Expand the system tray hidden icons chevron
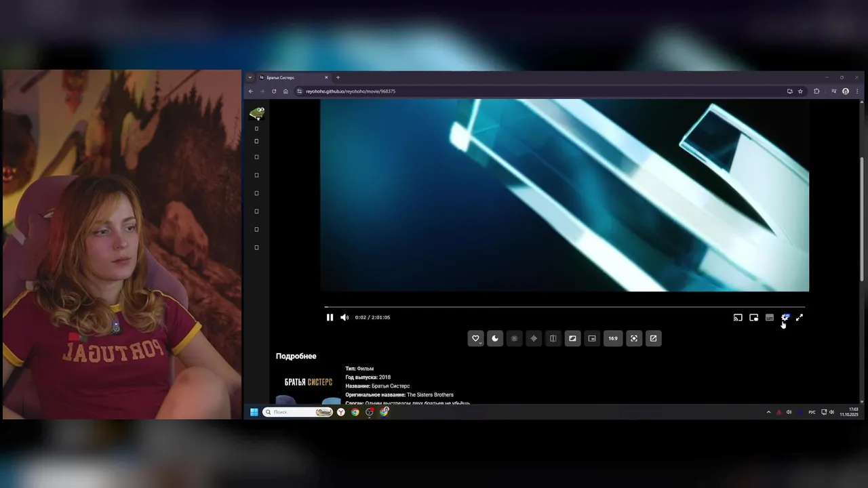Viewport: 868px width, 488px height. pos(768,412)
